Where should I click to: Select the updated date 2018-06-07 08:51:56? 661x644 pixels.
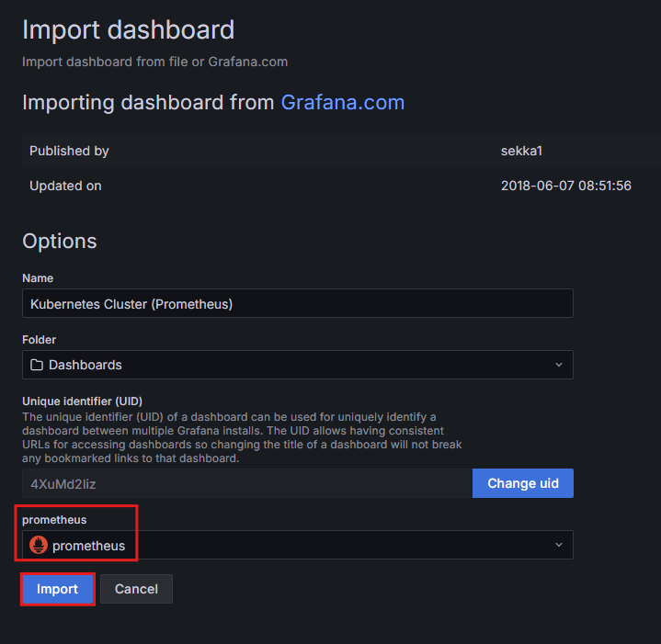coord(566,186)
